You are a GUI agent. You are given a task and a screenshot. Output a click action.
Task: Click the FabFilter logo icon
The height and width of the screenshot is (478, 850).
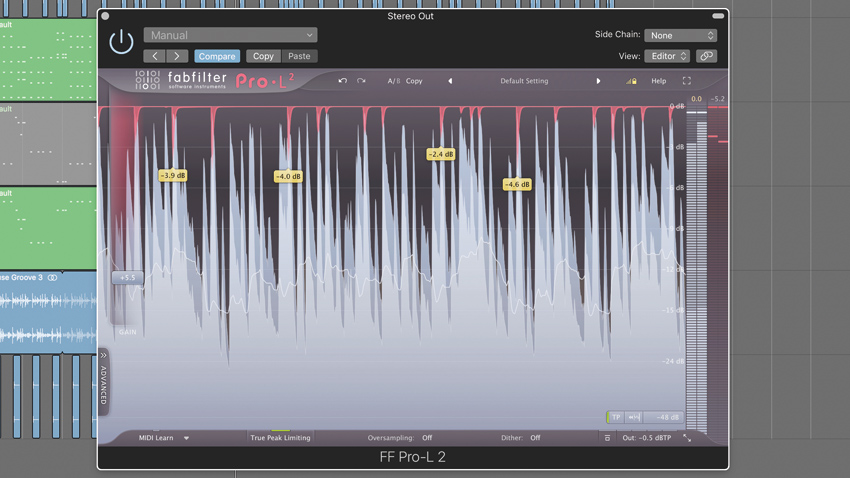[x=147, y=80]
